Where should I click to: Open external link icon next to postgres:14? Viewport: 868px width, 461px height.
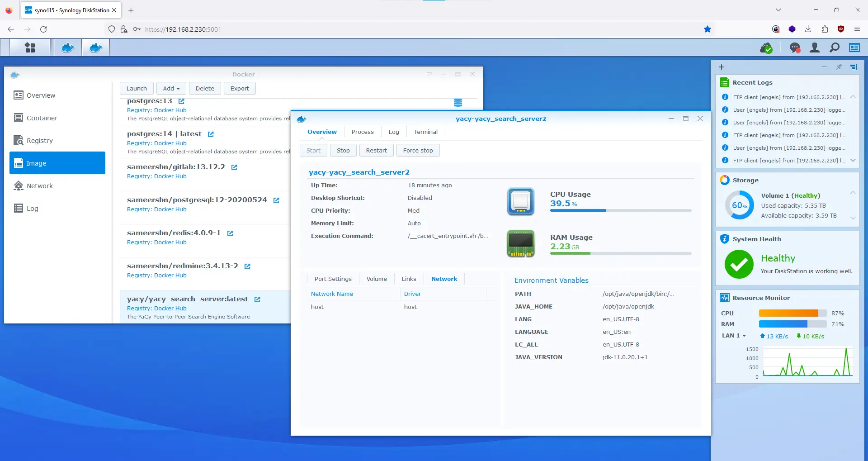(x=211, y=134)
